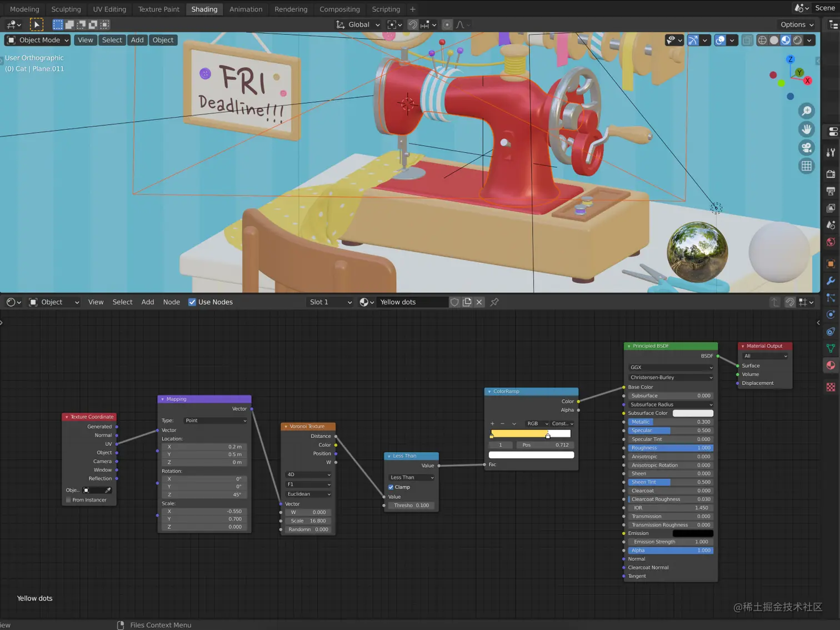Switch orthographic perspective grid icon
Viewport: 840px width, 630px height.
(x=807, y=166)
